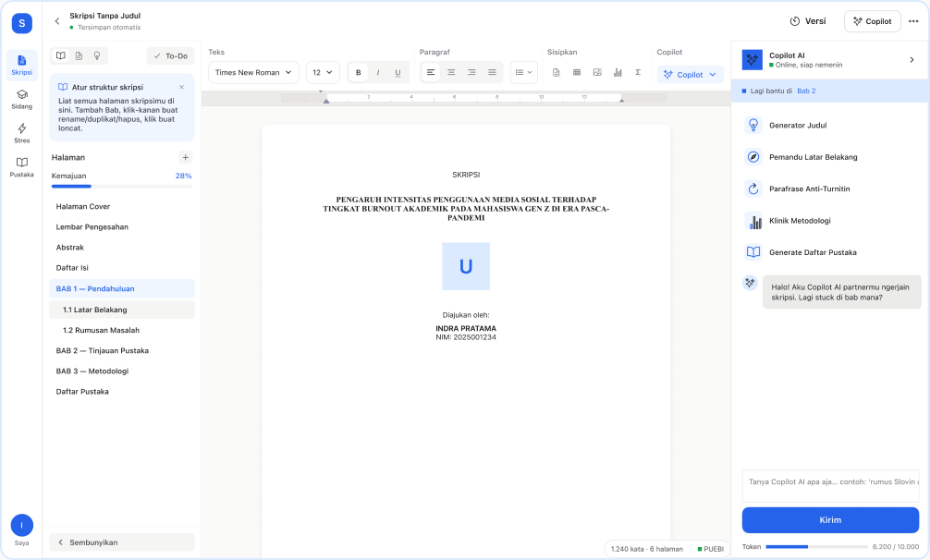Select Lembar Pengesahan page
930x560 pixels.
coord(122,227)
